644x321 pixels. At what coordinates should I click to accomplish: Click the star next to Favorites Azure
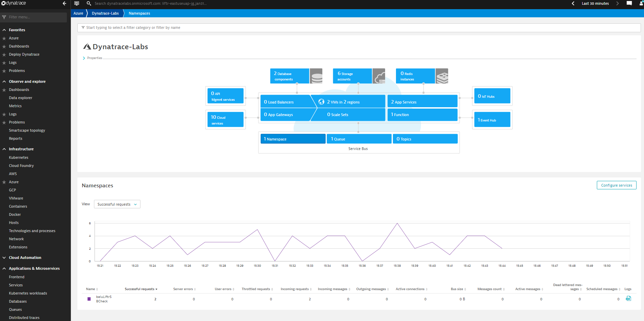[x=4, y=38]
